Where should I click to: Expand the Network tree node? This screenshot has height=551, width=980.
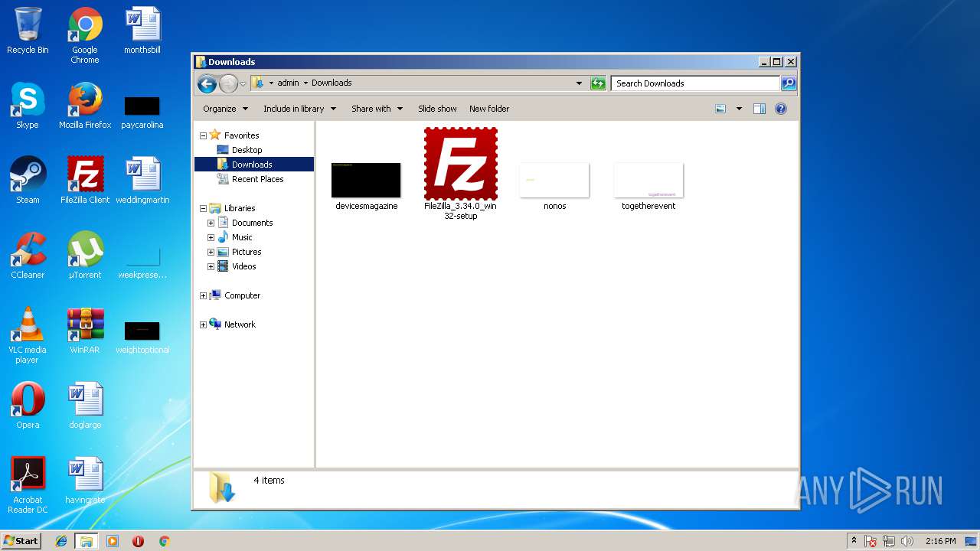tap(203, 324)
